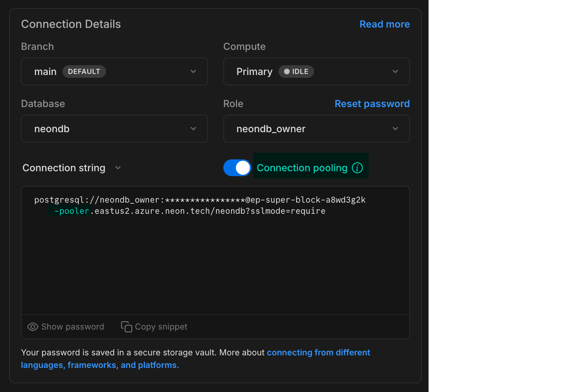Screen dimensions: 580x392
Task: Click the chevron on the Database dropdown
Action: tap(193, 129)
